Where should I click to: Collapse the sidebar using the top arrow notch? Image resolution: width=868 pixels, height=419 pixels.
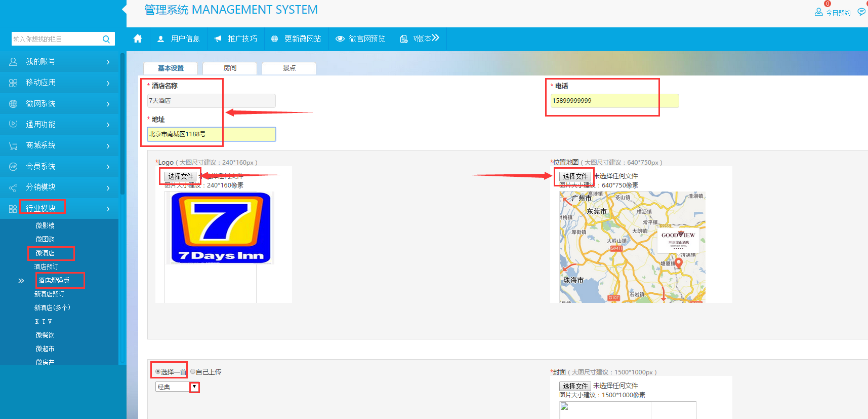tap(124, 9)
